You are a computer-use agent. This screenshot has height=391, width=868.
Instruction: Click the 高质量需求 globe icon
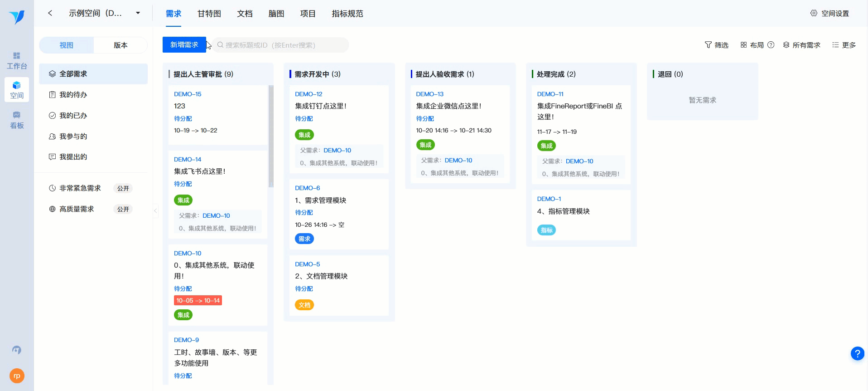click(52, 209)
